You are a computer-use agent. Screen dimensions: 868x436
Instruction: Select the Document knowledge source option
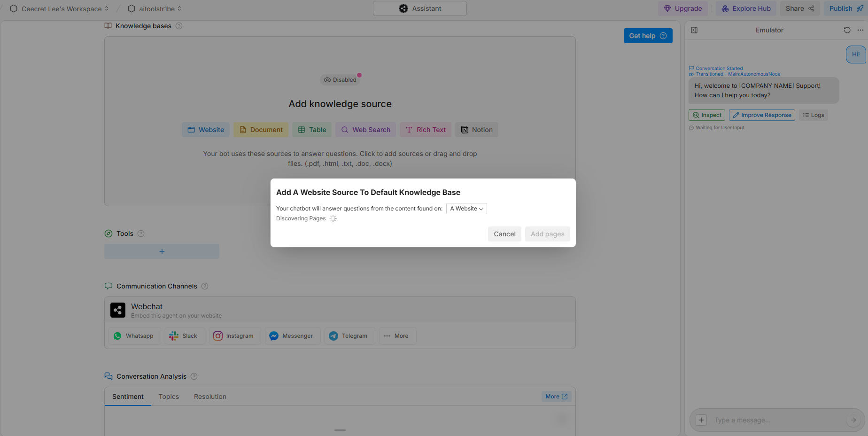[261, 130]
